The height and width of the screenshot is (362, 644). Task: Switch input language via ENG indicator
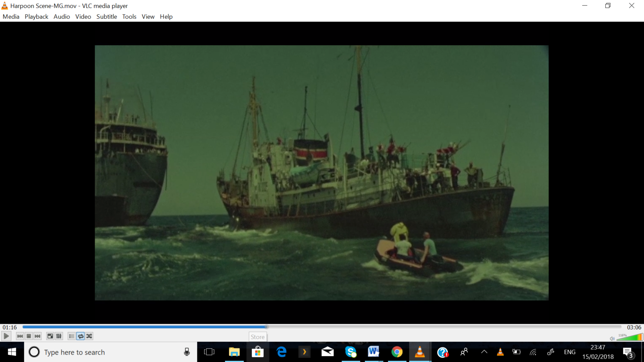point(570,352)
